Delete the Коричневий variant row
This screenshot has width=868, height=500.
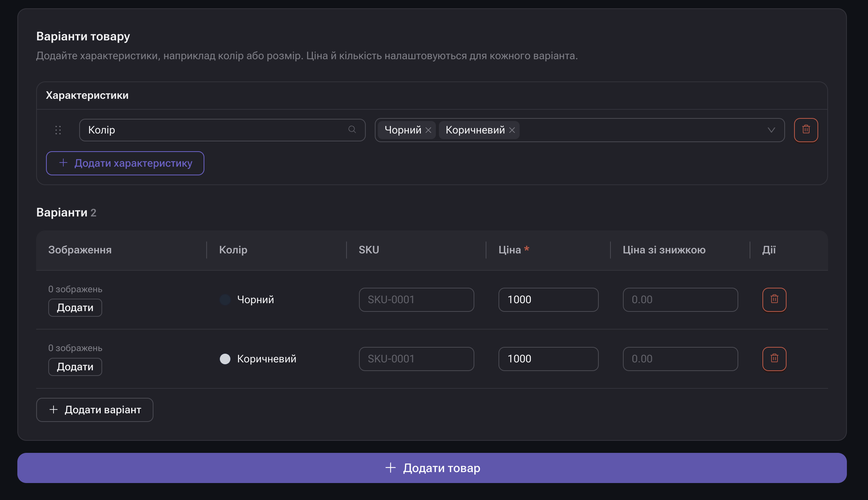[774, 359]
